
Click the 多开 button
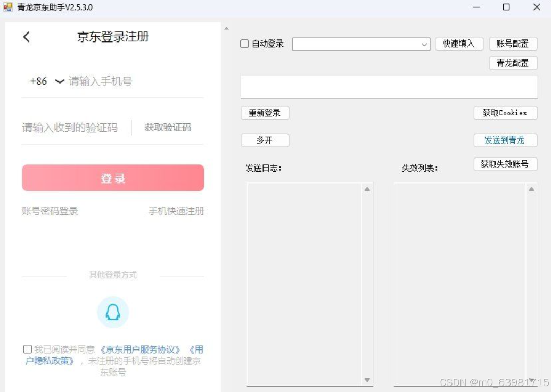point(265,140)
